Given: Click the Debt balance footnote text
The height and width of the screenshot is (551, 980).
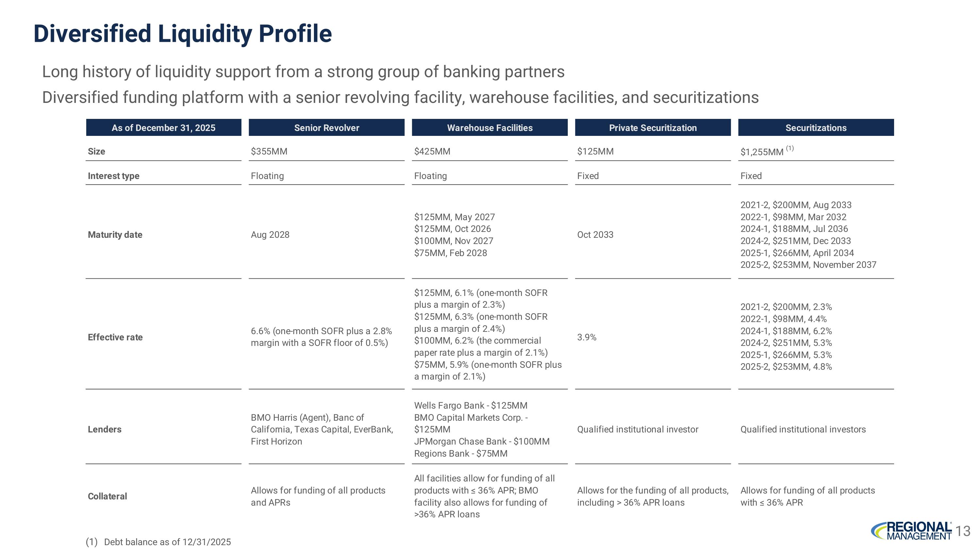Looking at the screenshot, I should [167, 542].
